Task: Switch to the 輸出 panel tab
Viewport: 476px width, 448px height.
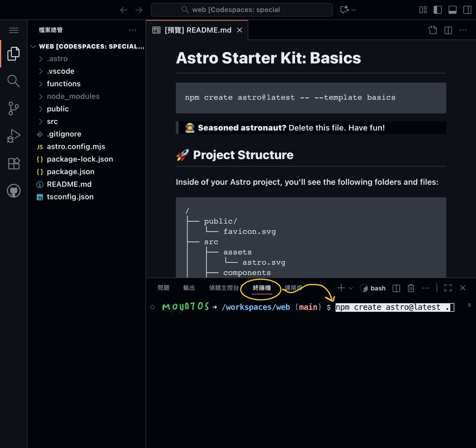Action: (189, 288)
